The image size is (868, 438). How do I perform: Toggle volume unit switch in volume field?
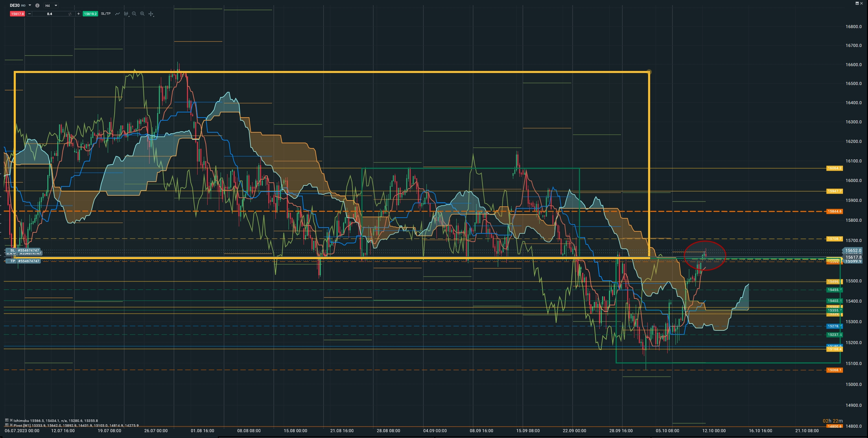pos(70,14)
